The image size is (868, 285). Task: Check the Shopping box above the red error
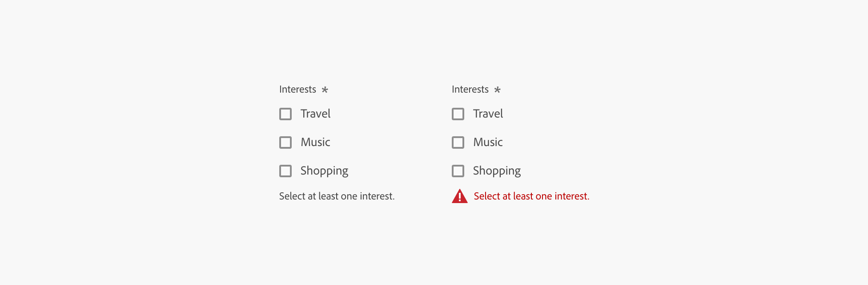(458, 171)
